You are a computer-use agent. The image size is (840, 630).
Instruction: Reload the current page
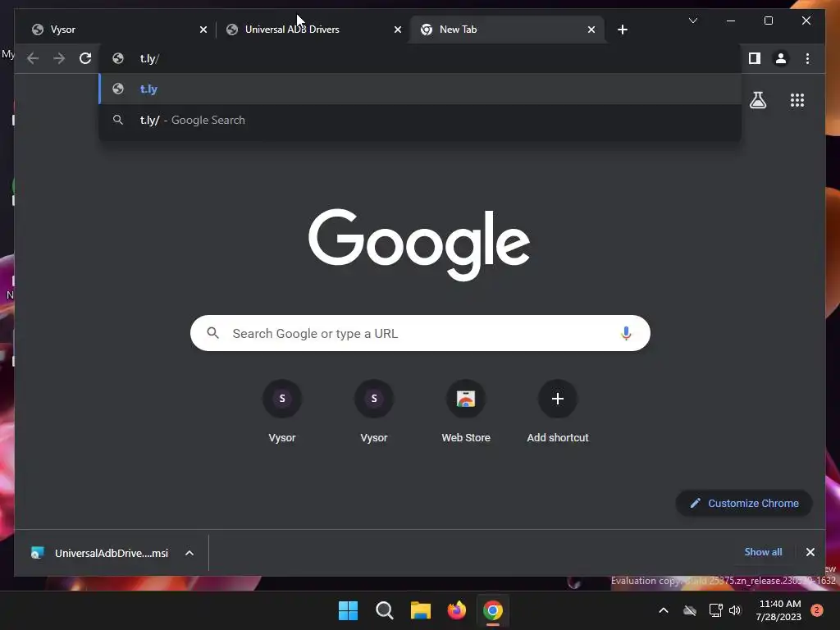[x=85, y=58]
